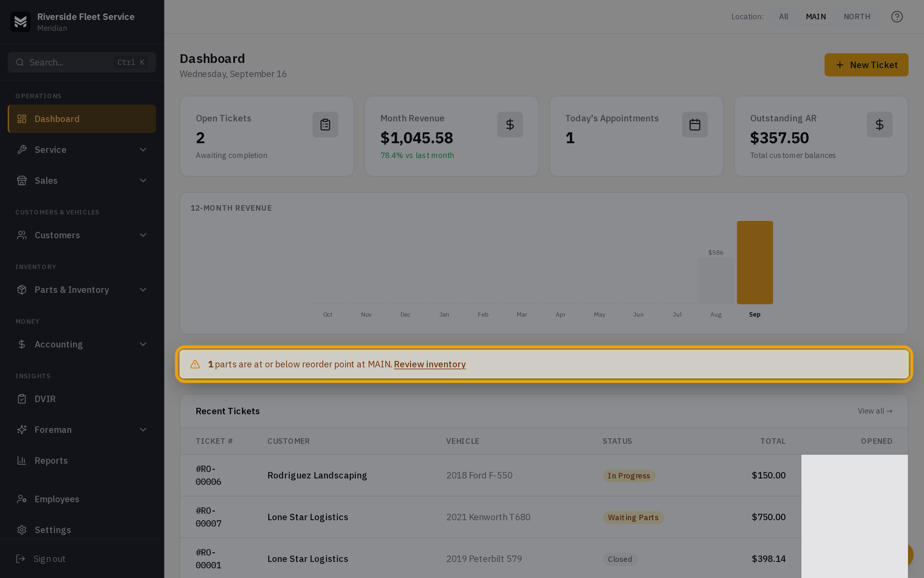Expand the Accounting menu chevron

tap(143, 345)
